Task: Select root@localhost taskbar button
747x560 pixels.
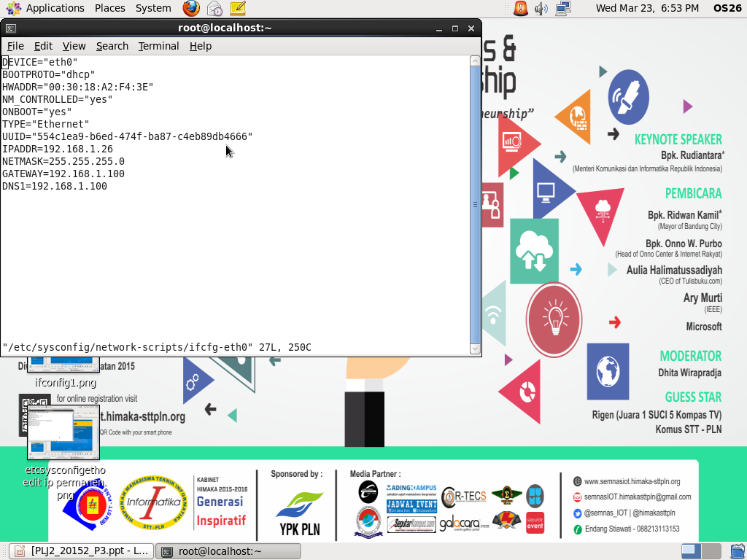Action: pyautogui.click(x=228, y=551)
